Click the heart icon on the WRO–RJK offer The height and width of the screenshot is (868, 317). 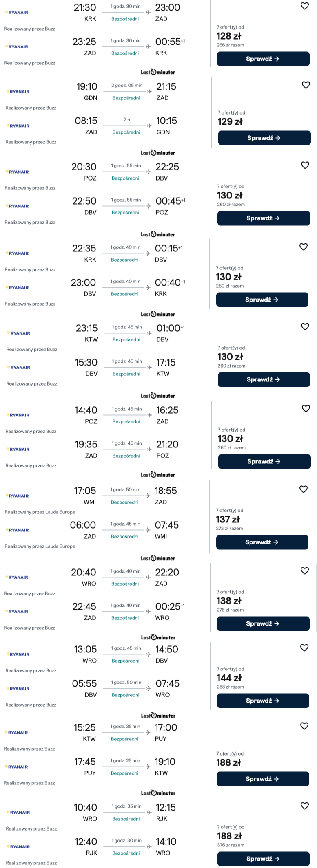[304, 806]
